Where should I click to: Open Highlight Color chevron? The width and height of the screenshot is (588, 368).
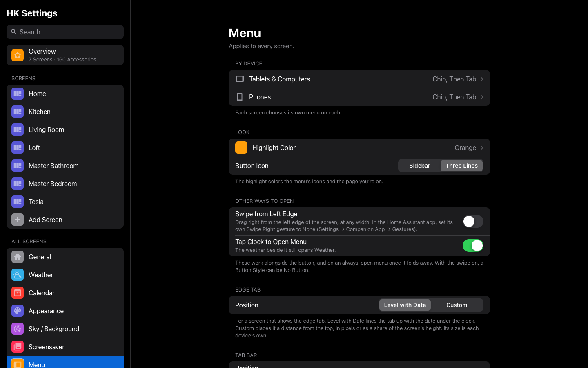482,148
